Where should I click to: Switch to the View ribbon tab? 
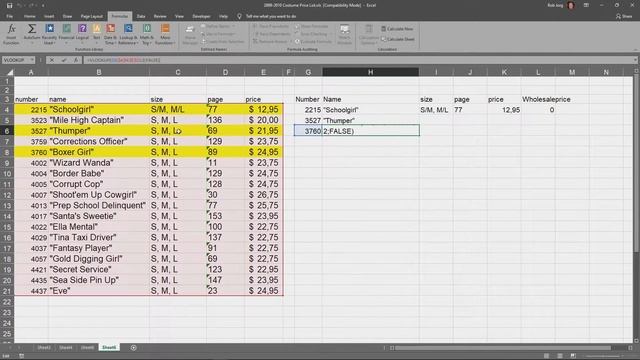[179, 16]
